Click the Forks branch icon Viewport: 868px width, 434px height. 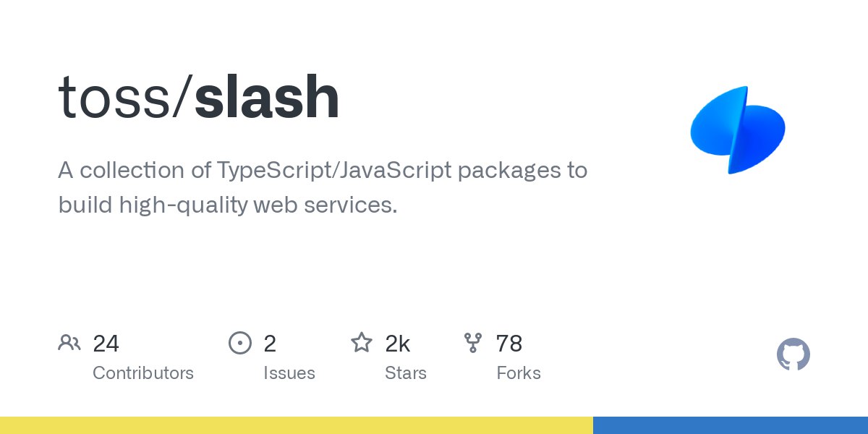coord(473,343)
